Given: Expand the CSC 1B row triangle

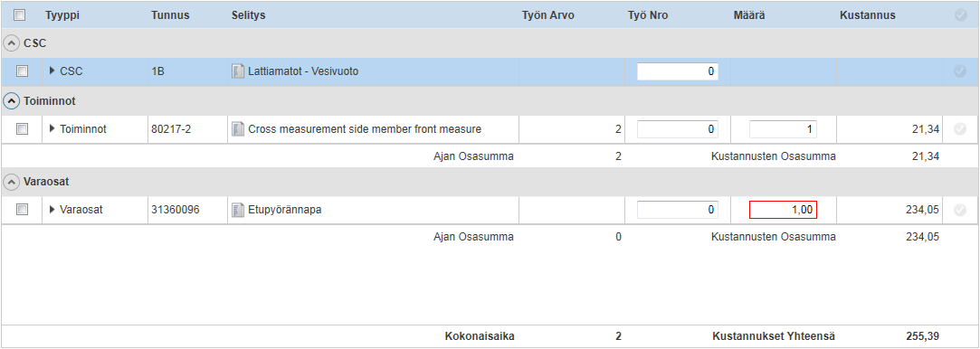Looking at the screenshot, I should point(52,71).
